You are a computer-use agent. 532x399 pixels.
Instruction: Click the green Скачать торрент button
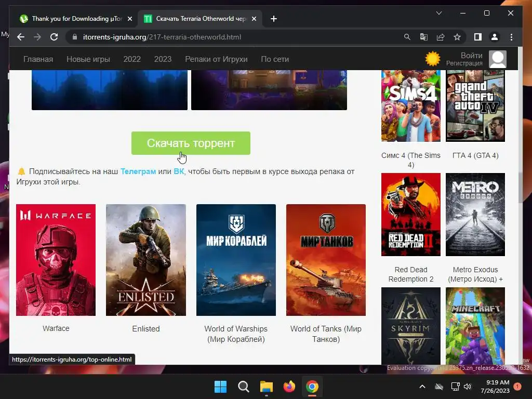[x=191, y=143]
